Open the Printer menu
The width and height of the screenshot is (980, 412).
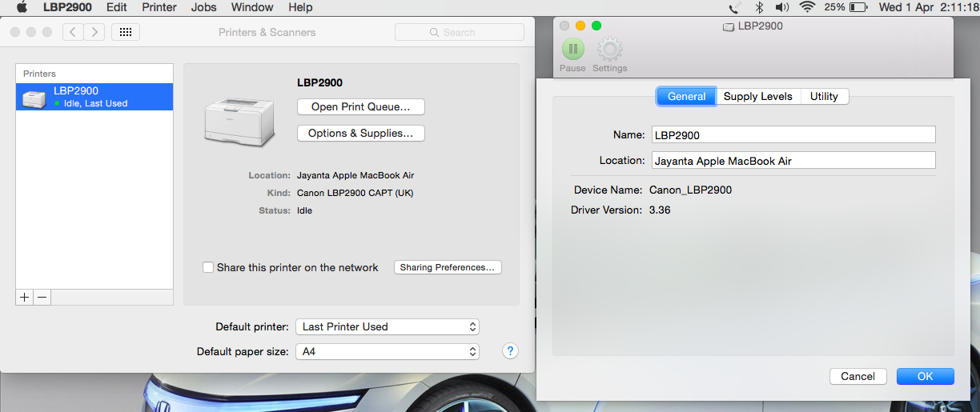pyautogui.click(x=159, y=7)
